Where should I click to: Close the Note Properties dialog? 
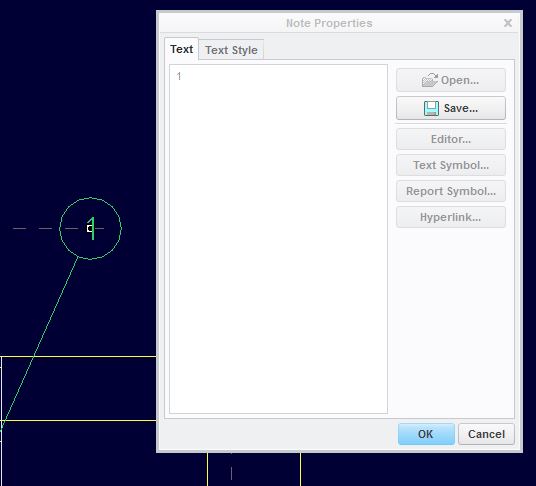[x=508, y=23]
